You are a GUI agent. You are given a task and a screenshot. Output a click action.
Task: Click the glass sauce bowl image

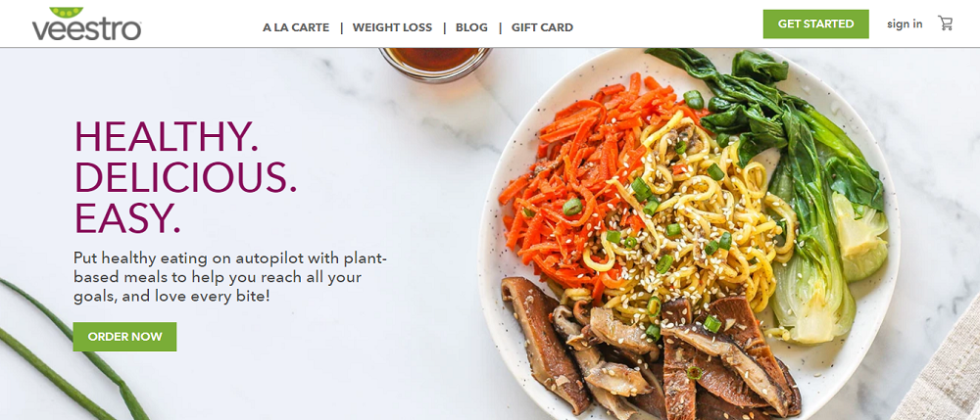point(436,65)
